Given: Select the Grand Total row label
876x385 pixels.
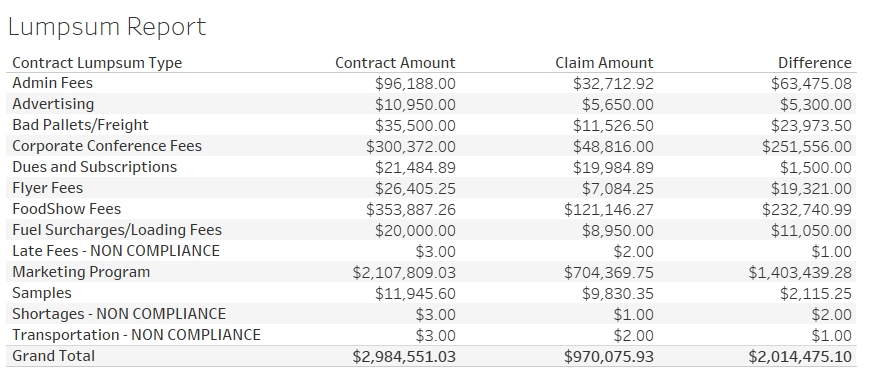Looking at the screenshot, I should (54, 356).
